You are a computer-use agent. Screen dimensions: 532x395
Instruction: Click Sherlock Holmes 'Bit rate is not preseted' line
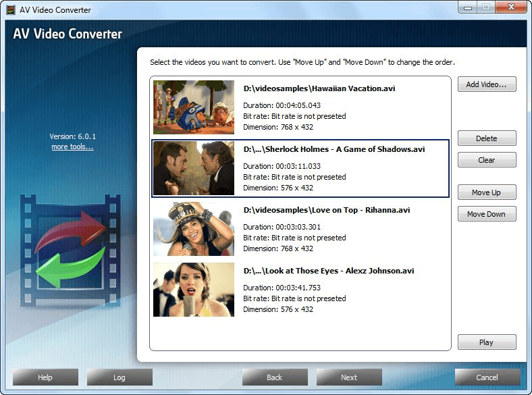tap(294, 177)
